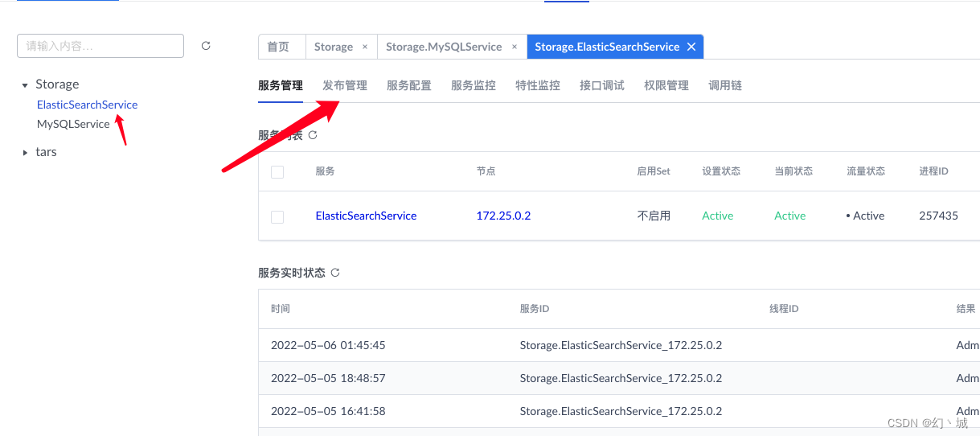The width and height of the screenshot is (980, 436).
Task: Select the Storage.ElasticSearchService tab
Action: [x=607, y=47]
